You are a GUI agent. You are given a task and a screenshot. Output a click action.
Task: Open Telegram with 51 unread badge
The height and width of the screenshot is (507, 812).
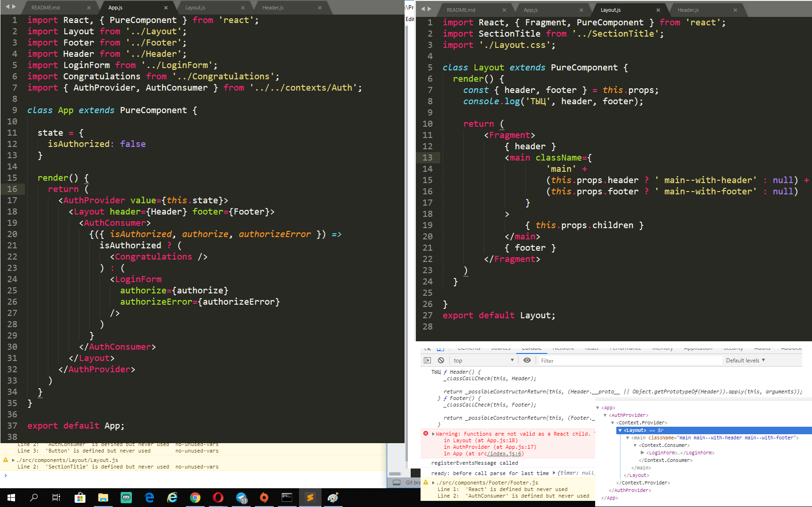coord(241,498)
